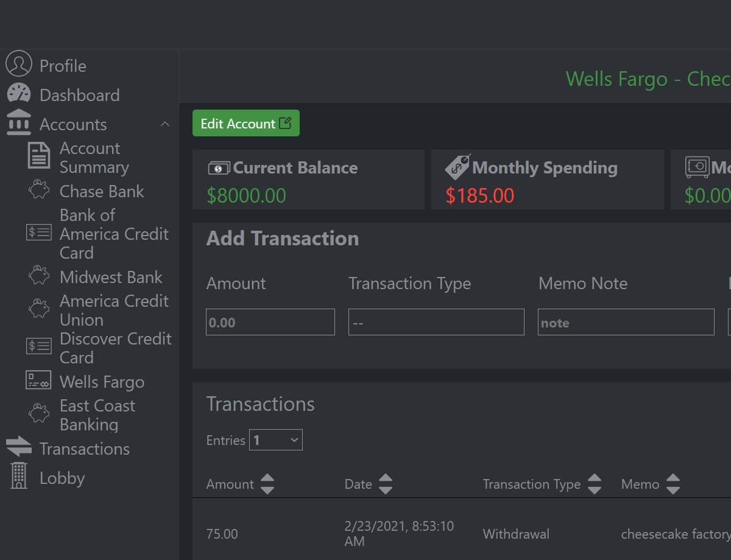731x560 pixels.
Task: Click the Chase Bank piggy bank icon
Action: (x=39, y=189)
